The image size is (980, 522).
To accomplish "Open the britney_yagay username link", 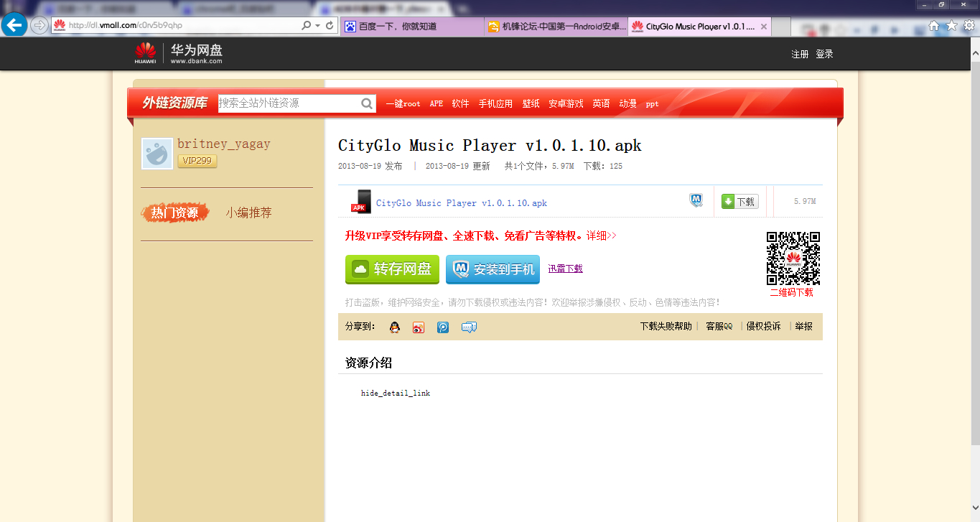I will coord(224,144).
